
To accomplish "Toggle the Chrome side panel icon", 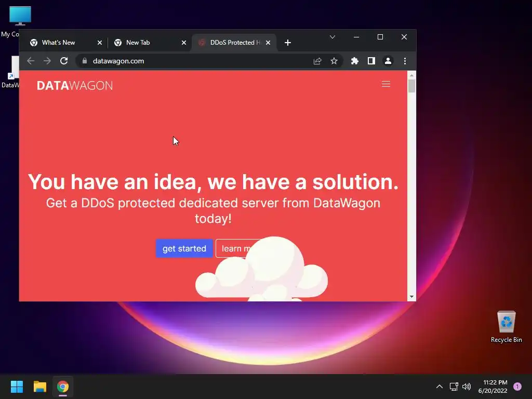I will 371,61.
